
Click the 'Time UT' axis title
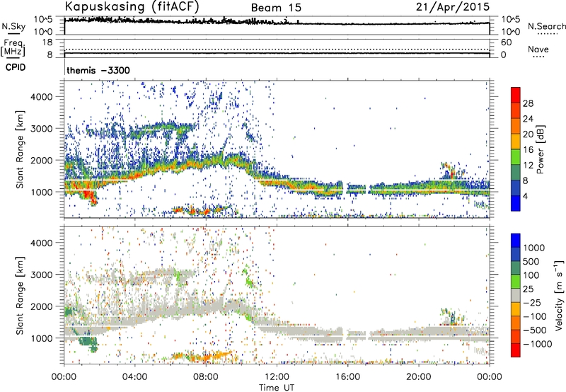click(277, 388)
